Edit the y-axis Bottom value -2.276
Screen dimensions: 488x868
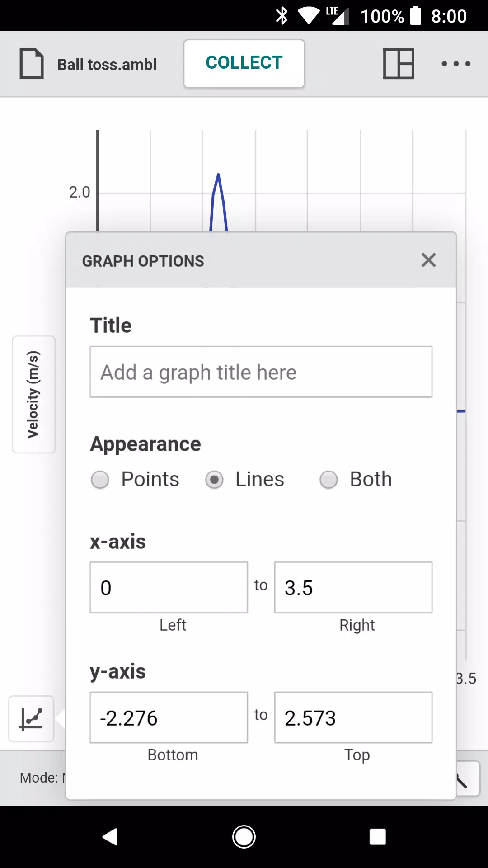169,717
